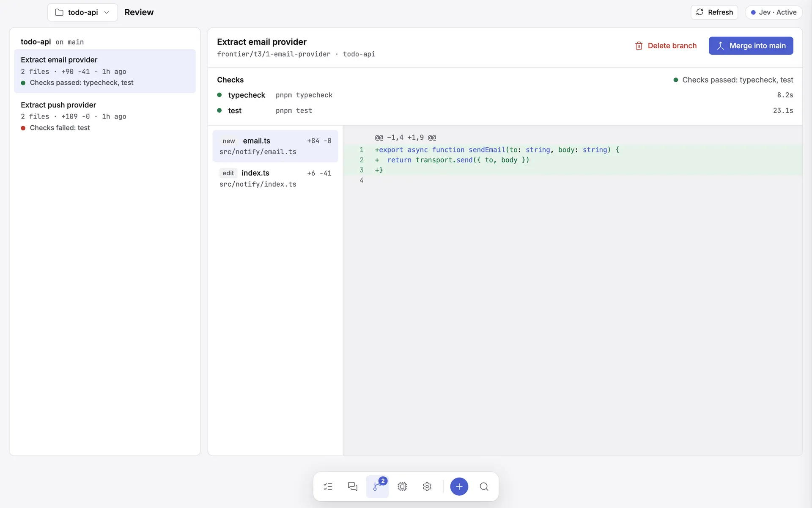Open the todo-api project dropdown
The image size is (812, 508).
tap(82, 12)
